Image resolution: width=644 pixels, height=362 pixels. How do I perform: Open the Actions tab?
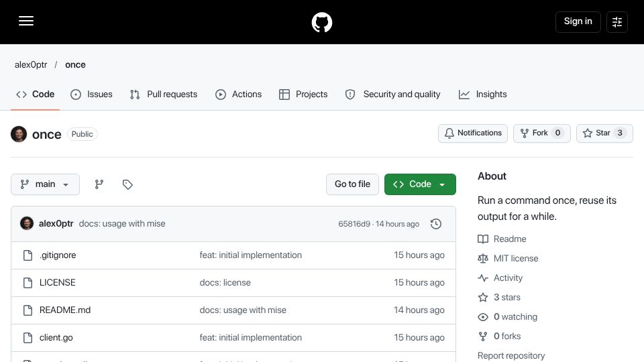click(238, 95)
